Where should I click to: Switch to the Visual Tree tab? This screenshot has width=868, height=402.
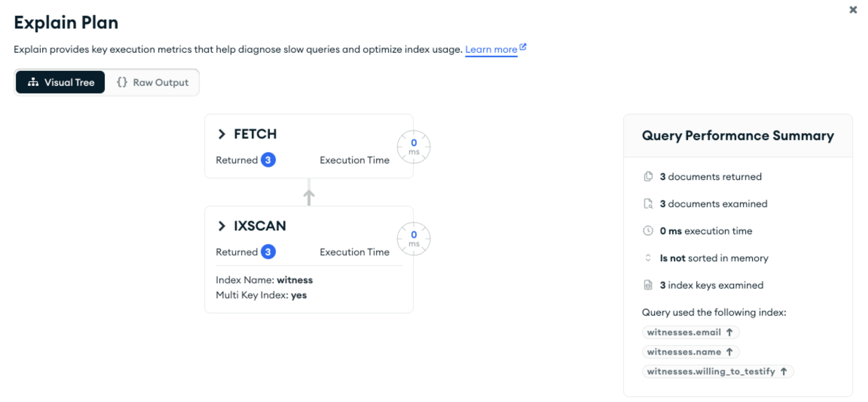tap(60, 82)
